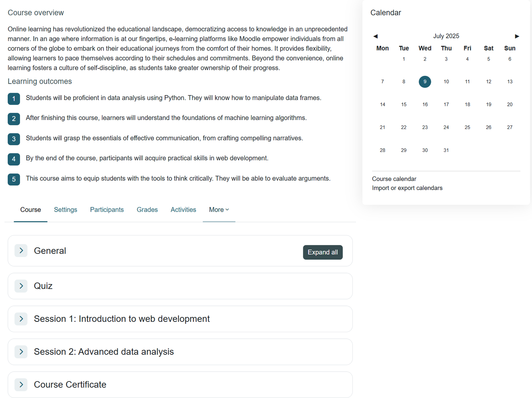Viewport: 532px width, 398px height.
Task: Expand Session 1: Introduction to web development
Action: point(21,319)
